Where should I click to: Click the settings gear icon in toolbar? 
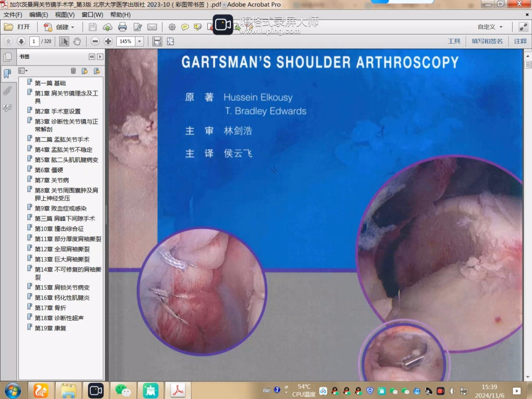172,27
